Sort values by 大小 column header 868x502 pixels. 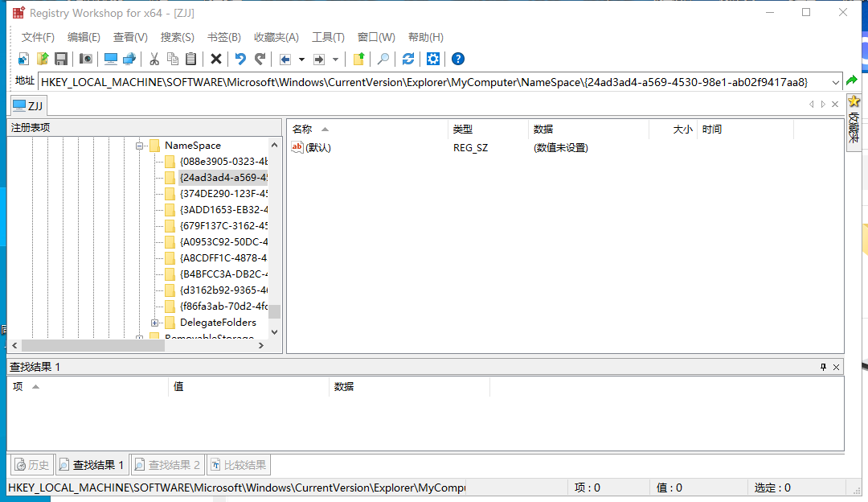(x=672, y=129)
